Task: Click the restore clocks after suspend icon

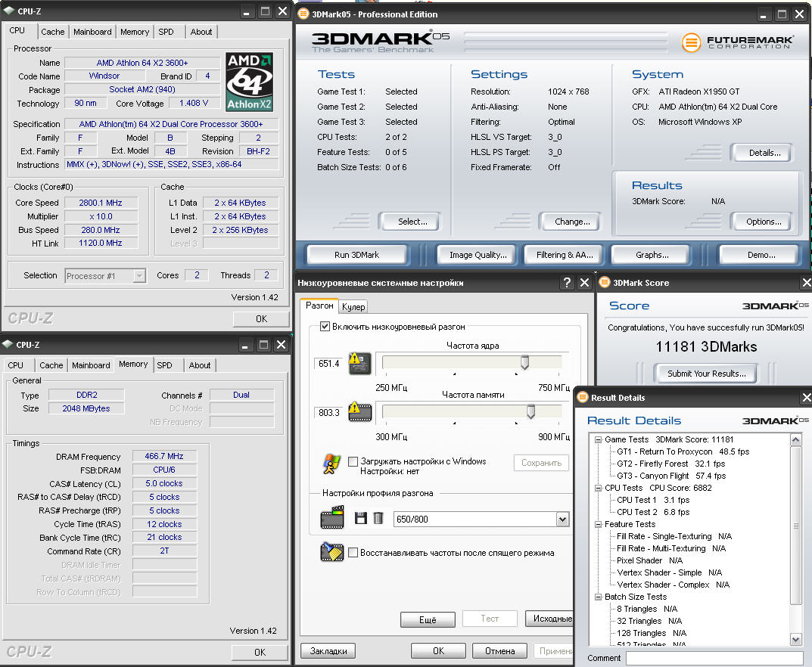Action: pos(332,552)
